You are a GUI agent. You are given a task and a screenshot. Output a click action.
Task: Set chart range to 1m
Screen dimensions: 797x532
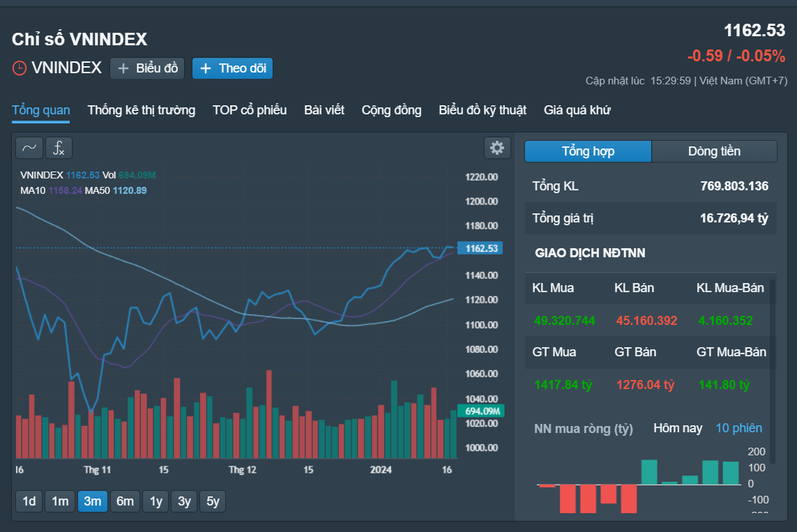60,501
